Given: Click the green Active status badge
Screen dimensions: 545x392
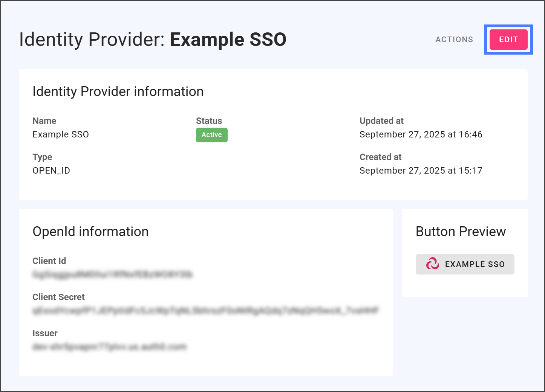Looking at the screenshot, I should 211,135.
